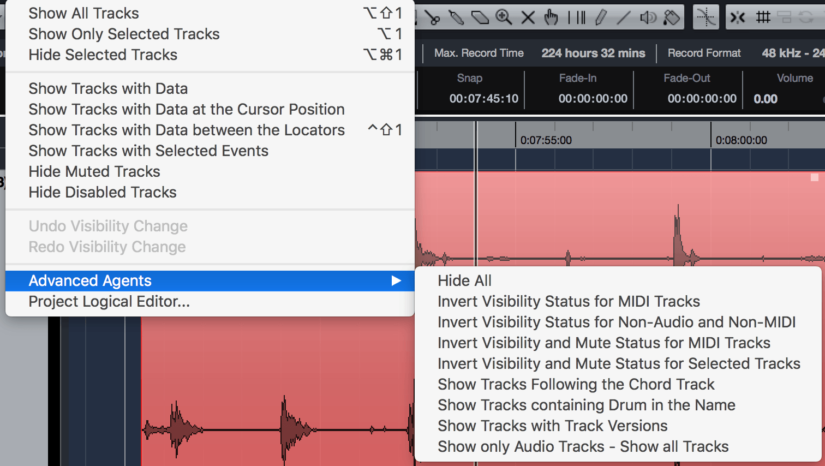Select the Erase tool
The width and height of the screenshot is (825, 466).
480,18
